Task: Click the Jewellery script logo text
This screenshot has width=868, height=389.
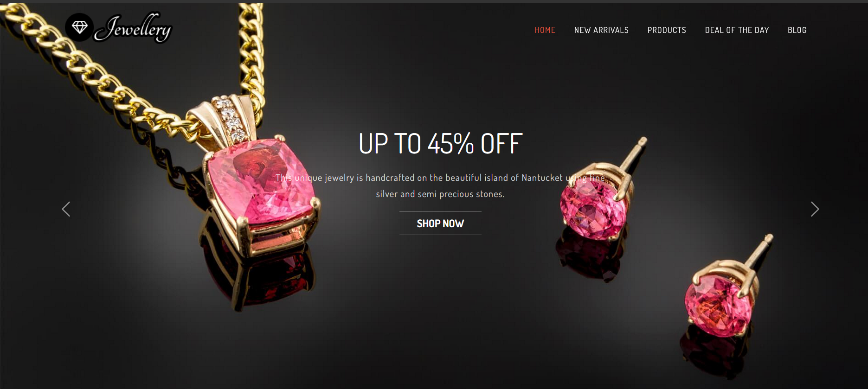Action: (x=133, y=28)
